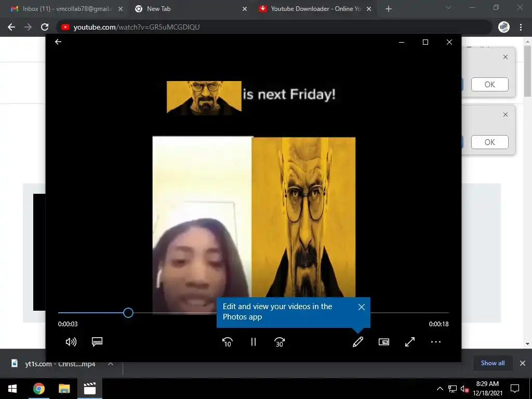Open the Windows notification center
532x399 pixels.
click(x=515, y=389)
